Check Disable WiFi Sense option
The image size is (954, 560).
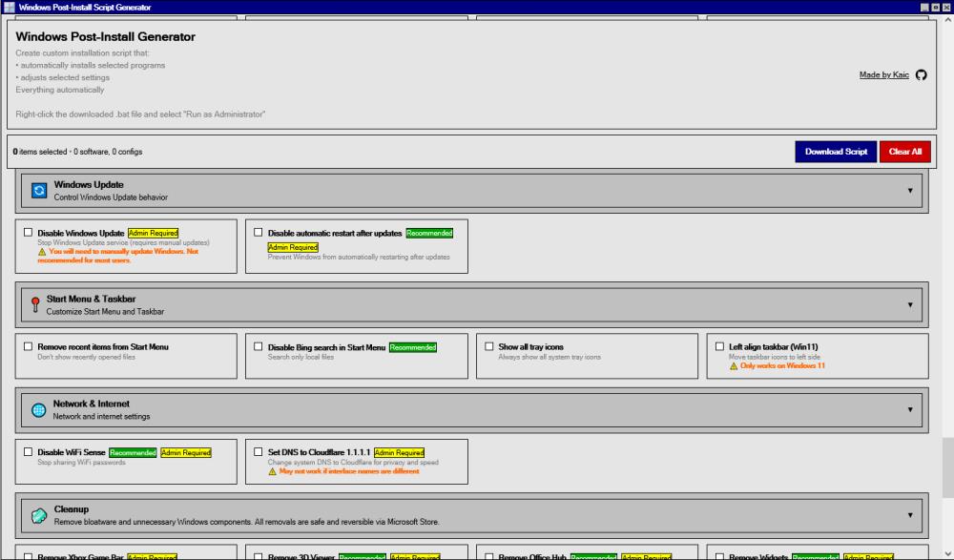pyautogui.click(x=28, y=451)
